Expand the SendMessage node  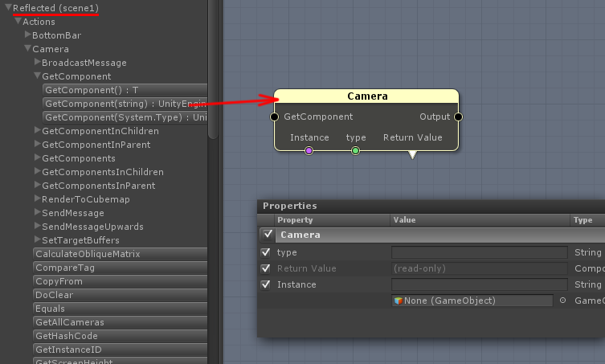(38, 212)
